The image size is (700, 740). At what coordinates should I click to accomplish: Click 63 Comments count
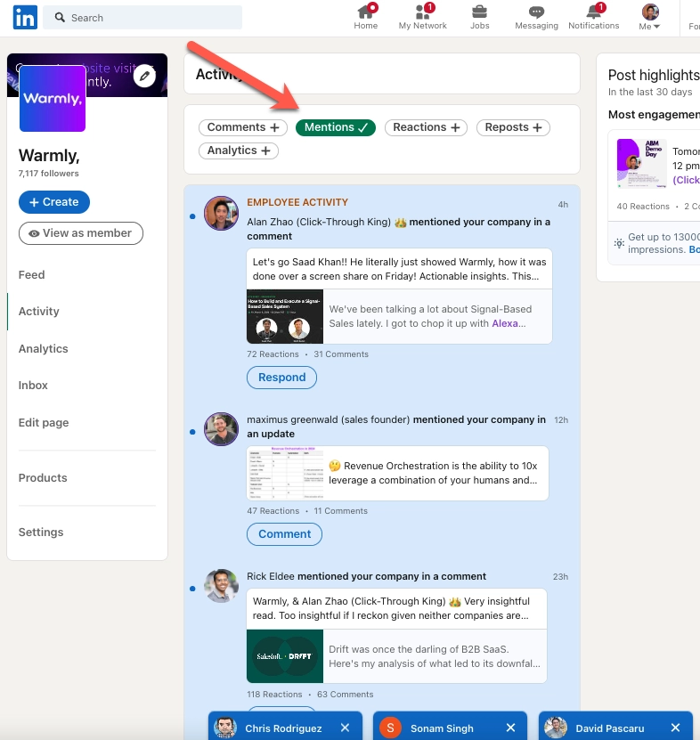point(345,695)
